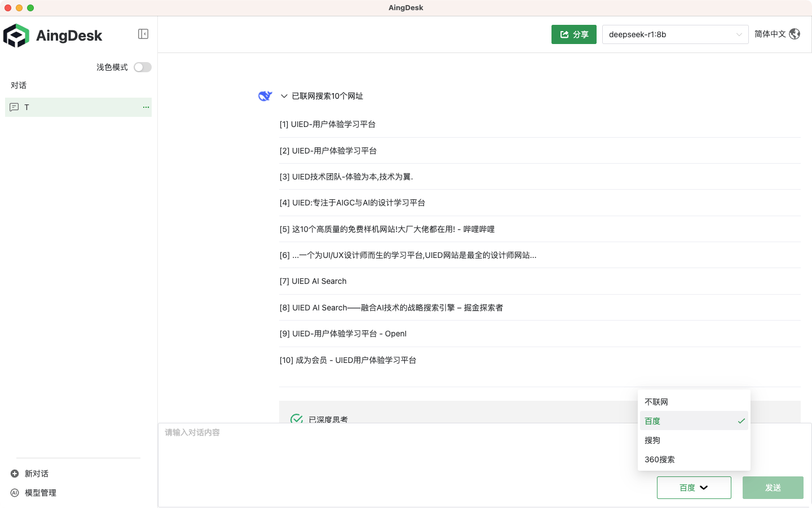This screenshot has width=812, height=508.
Task: Open result [1] UIED-用户体验学习平台
Action: point(328,124)
